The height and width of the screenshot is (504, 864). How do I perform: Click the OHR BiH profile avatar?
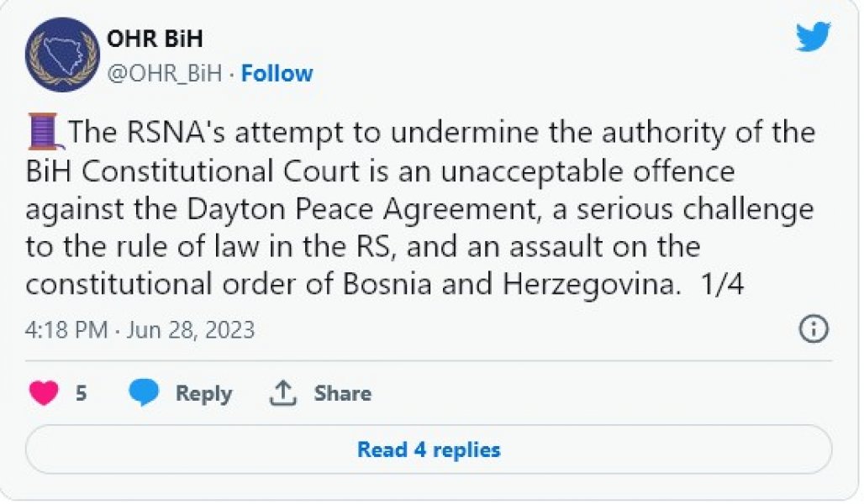point(62,55)
